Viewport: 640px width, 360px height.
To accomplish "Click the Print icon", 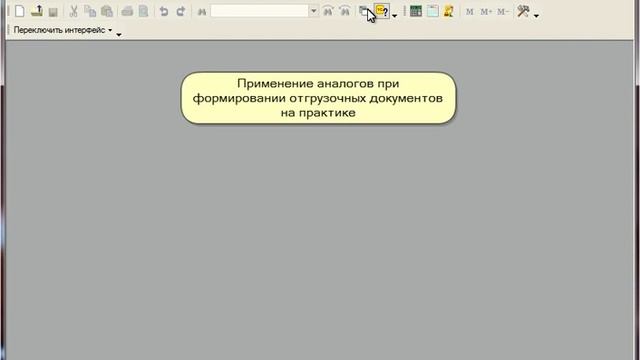I will (x=127, y=11).
